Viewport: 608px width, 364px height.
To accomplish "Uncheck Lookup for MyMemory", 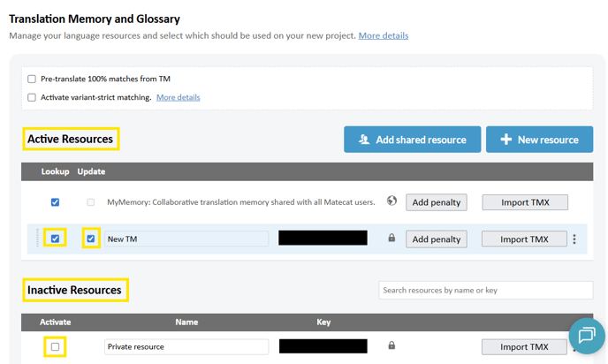I will (x=55, y=202).
